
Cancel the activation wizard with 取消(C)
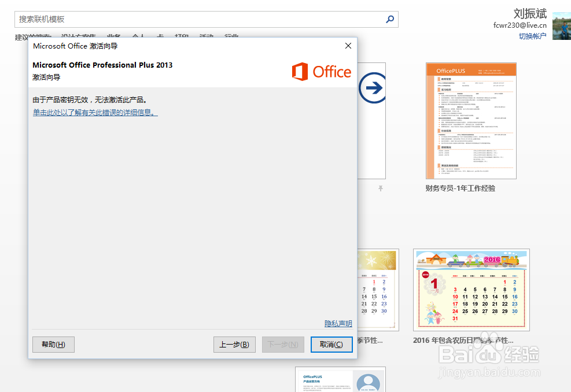pyautogui.click(x=331, y=345)
